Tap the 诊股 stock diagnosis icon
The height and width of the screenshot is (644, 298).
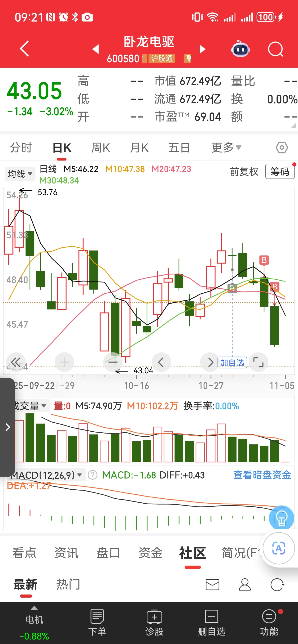[x=154, y=622]
